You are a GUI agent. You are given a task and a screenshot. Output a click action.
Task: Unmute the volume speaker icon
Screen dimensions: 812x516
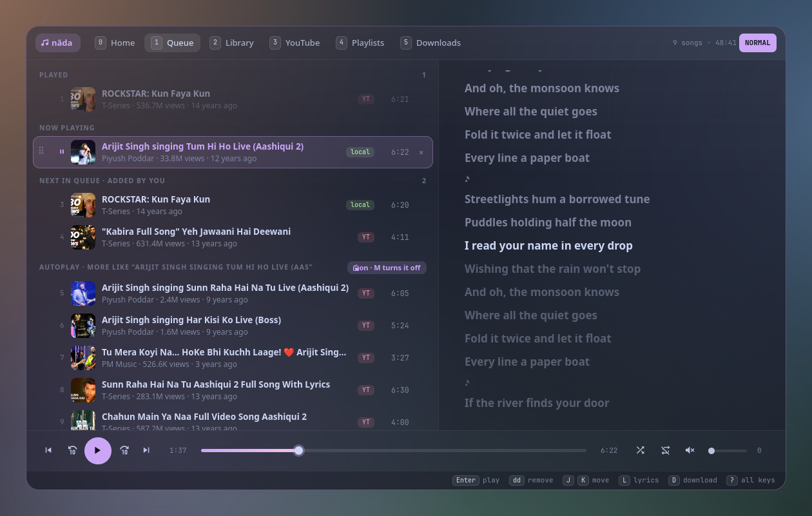click(690, 450)
